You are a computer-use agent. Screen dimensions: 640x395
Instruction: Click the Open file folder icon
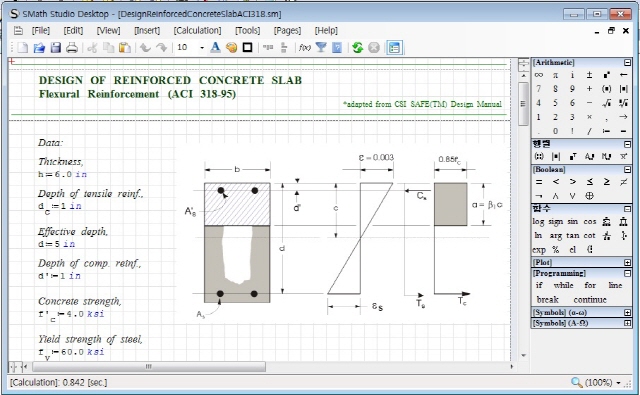pos(39,48)
